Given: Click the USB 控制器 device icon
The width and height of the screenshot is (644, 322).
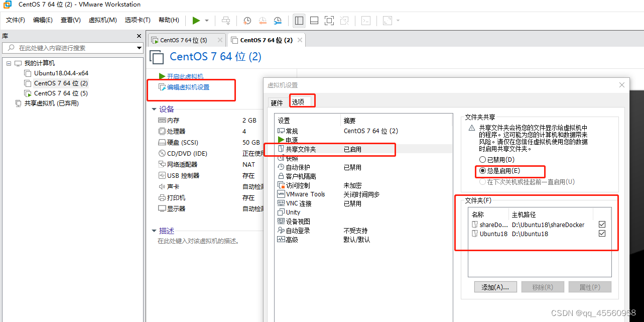Looking at the screenshot, I should click(x=162, y=175).
